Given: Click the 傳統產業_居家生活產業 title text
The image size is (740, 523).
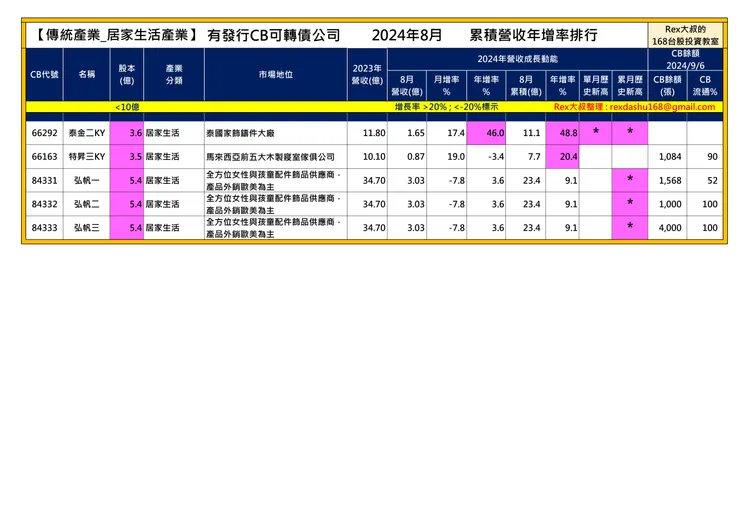Looking at the screenshot, I should [x=117, y=35].
